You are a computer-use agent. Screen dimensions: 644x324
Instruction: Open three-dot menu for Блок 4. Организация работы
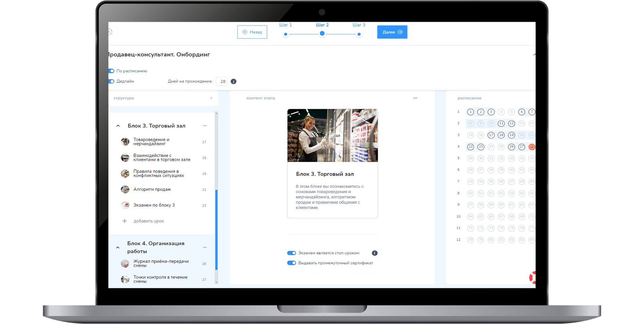point(205,247)
